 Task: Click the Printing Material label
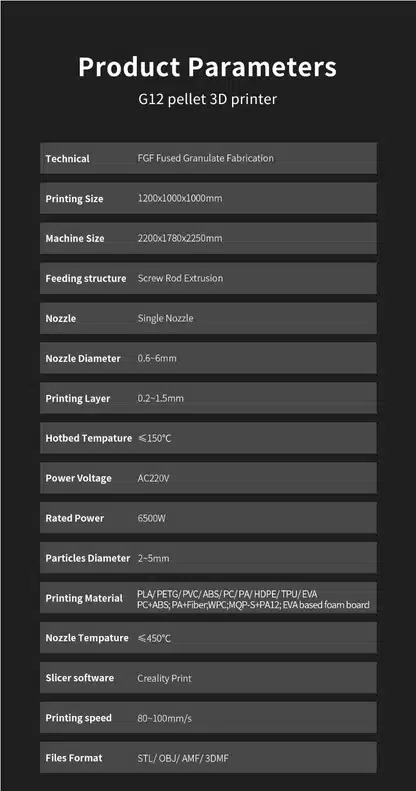(84, 598)
